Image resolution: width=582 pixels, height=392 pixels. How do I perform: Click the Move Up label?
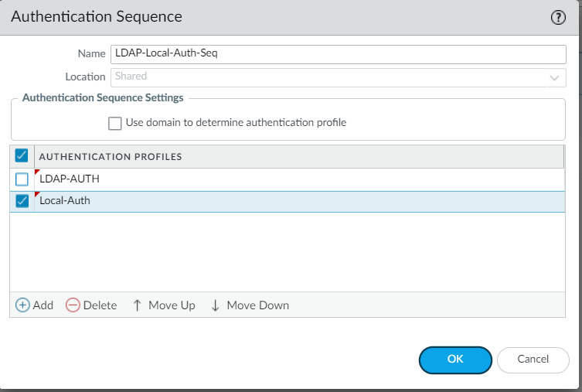tap(172, 305)
